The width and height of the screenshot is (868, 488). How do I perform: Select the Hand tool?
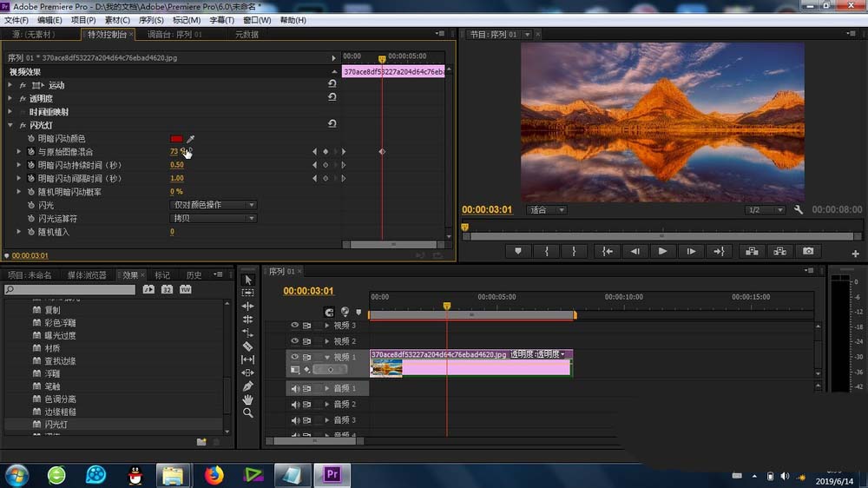pos(247,399)
